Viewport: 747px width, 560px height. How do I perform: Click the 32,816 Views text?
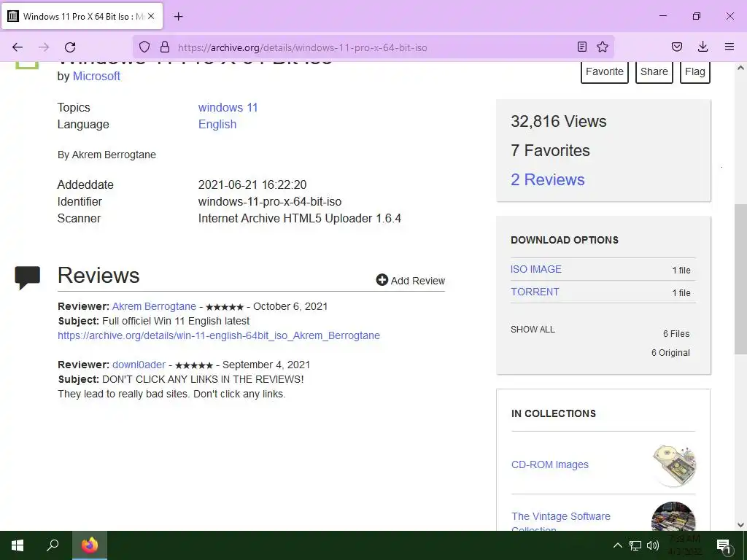tap(558, 122)
